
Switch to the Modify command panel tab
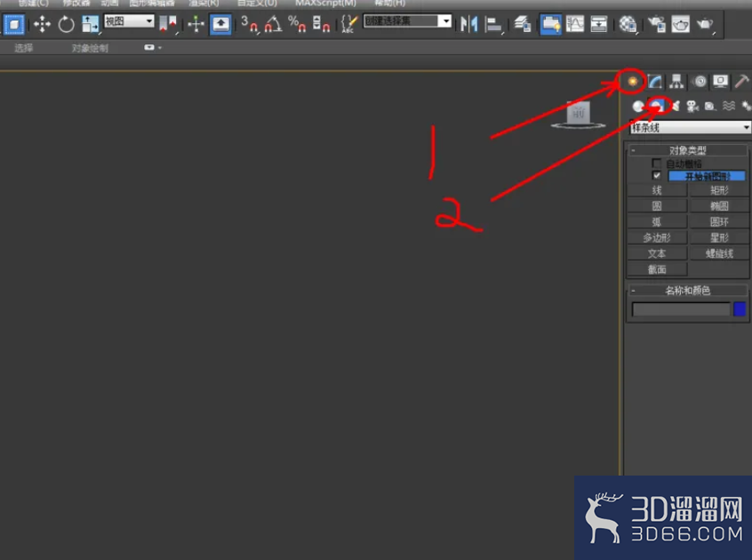pos(654,82)
